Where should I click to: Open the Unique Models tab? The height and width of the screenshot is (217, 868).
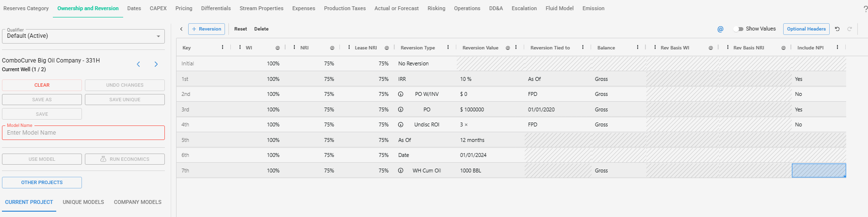(x=83, y=202)
